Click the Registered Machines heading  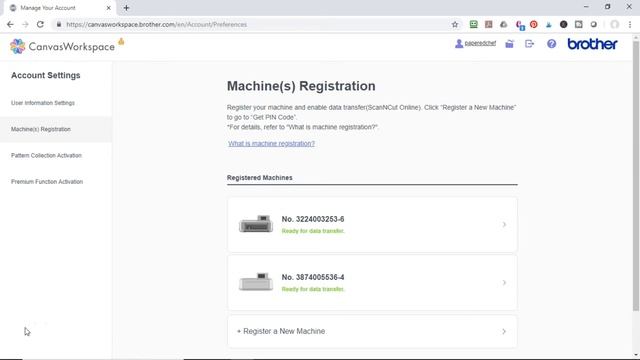click(260, 178)
